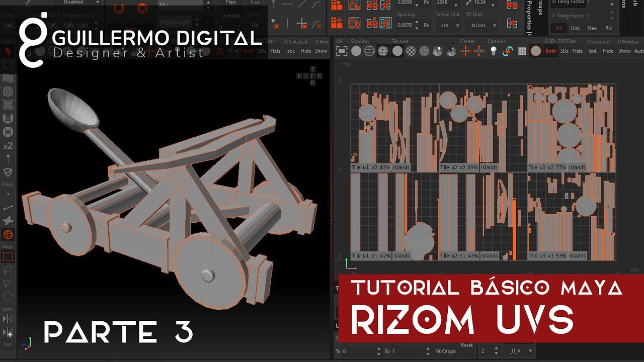This screenshot has height=362, width=644.
Task: Click the frame/fit view icon in UV toolbar
Action: tap(342, 51)
